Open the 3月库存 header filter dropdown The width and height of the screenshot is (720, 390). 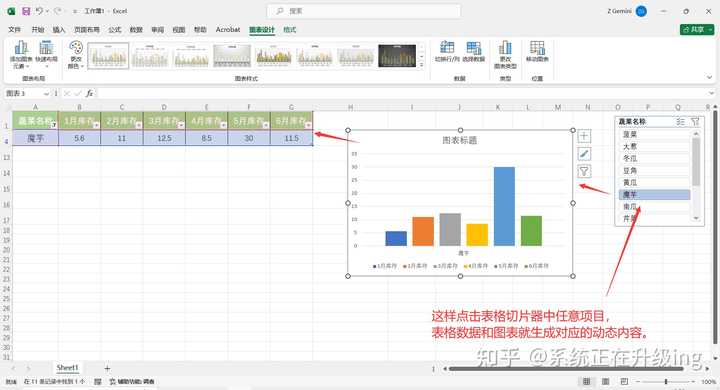coord(181,125)
